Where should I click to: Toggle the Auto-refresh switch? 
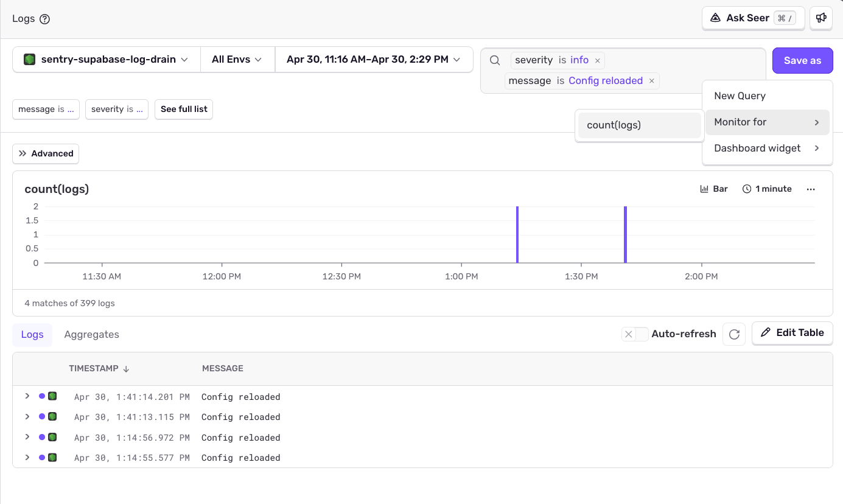pyautogui.click(x=635, y=334)
